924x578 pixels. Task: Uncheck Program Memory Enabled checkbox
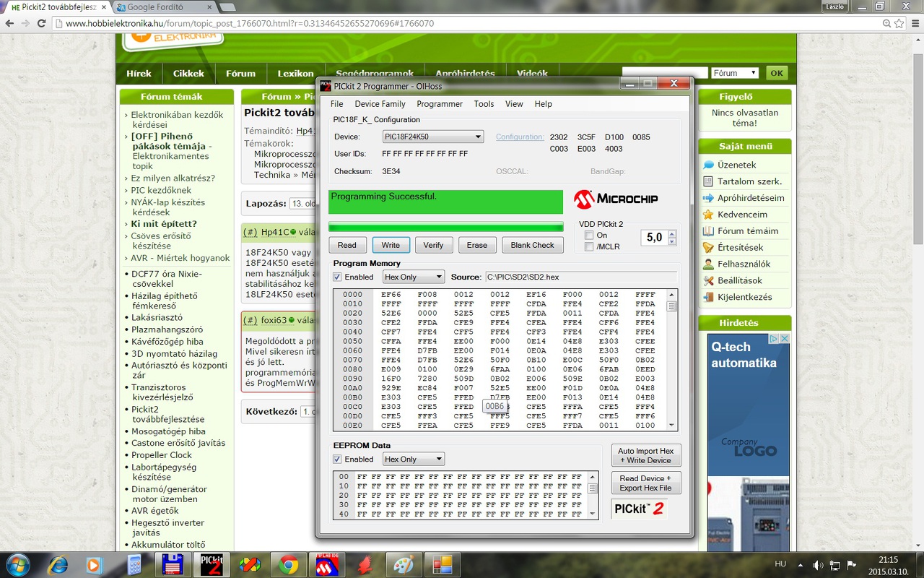[x=337, y=277]
